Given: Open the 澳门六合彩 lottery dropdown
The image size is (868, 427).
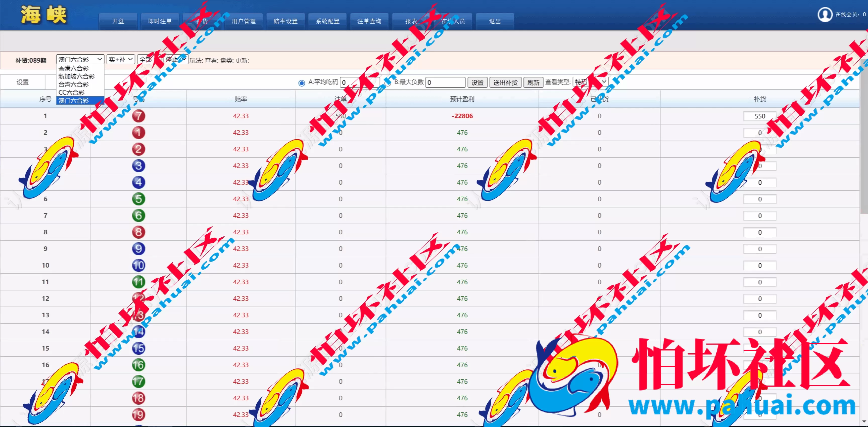Looking at the screenshot, I should 80,59.
